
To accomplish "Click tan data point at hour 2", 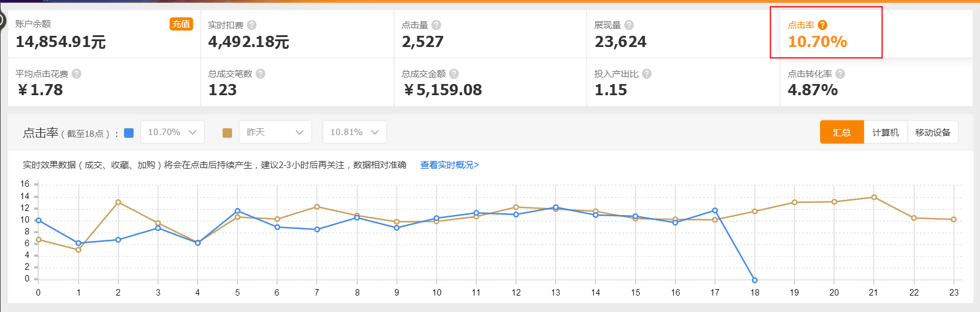I will (x=118, y=202).
